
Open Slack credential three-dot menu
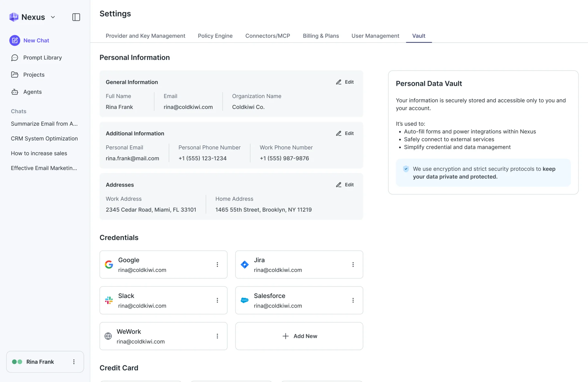pos(217,300)
